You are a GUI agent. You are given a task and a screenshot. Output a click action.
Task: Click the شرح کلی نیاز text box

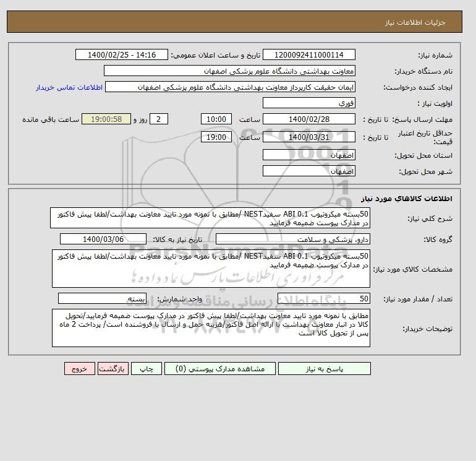coord(210,218)
